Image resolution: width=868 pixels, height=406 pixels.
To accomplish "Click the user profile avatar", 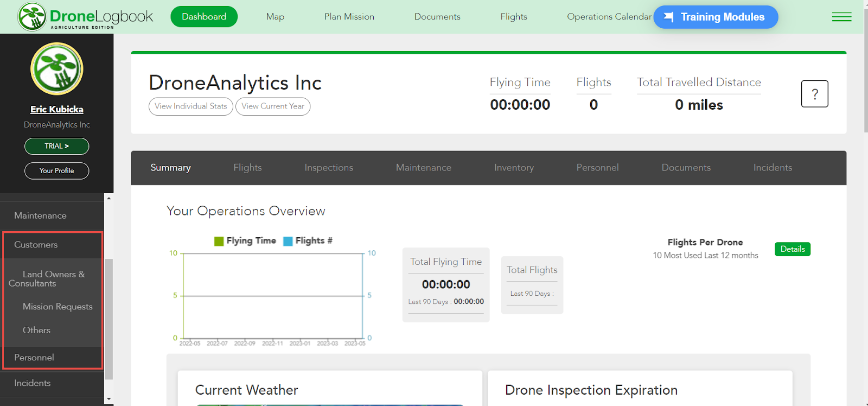I will 57,69.
